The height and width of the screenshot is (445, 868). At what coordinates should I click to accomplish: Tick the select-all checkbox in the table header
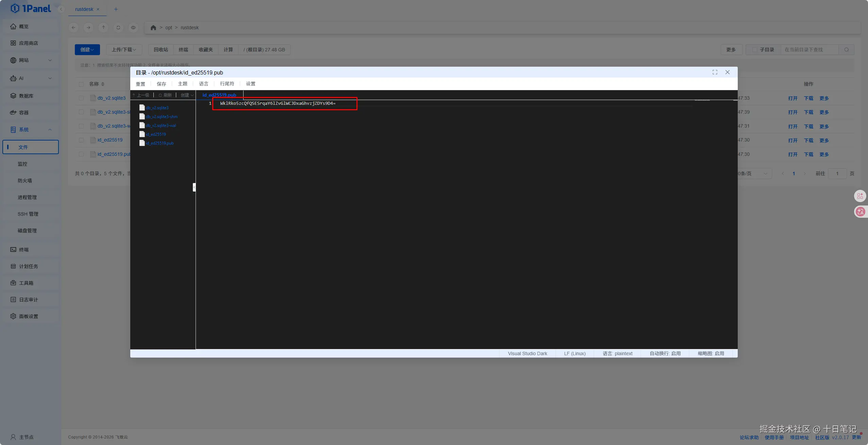81,84
